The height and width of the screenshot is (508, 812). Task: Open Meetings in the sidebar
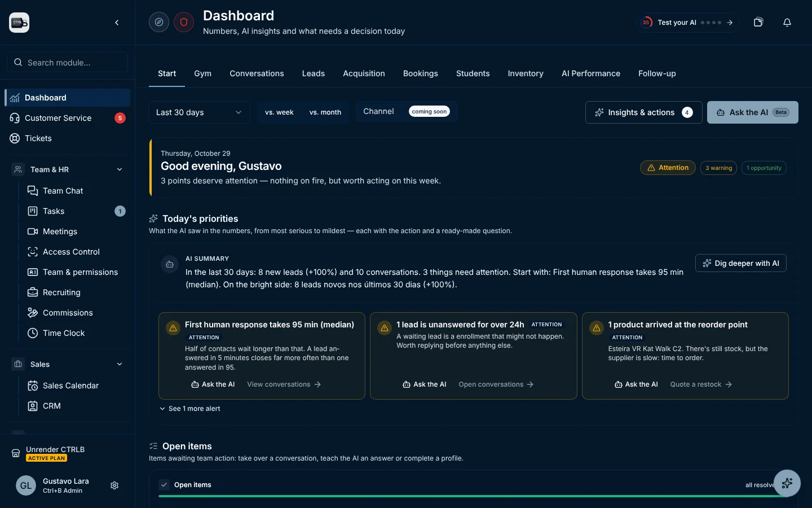click(x=76, y=231)
